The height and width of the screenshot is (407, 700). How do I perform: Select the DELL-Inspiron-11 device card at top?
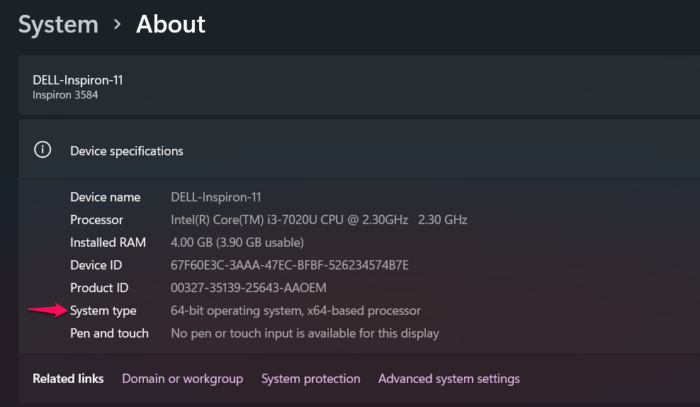point(78,80)
